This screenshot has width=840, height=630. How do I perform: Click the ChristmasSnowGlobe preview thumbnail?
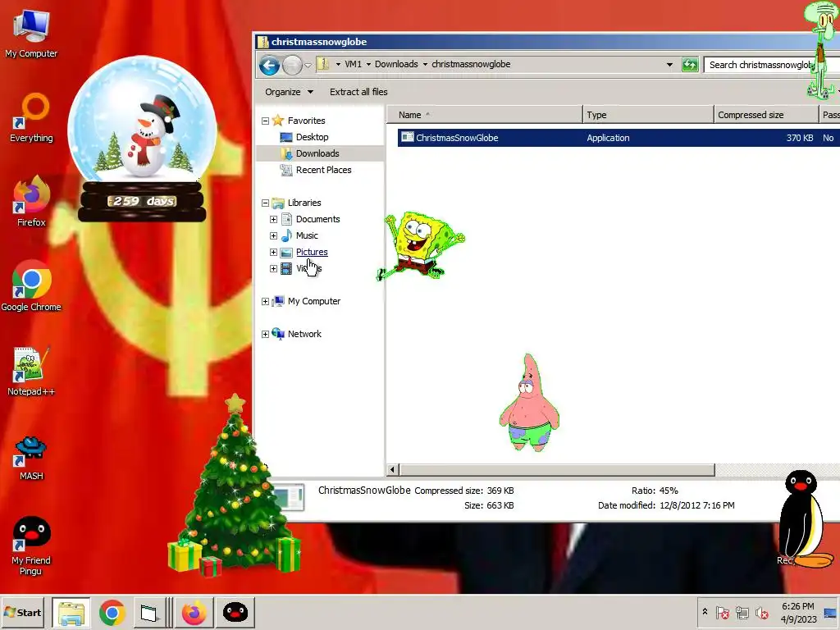click(x=288, y=497)
